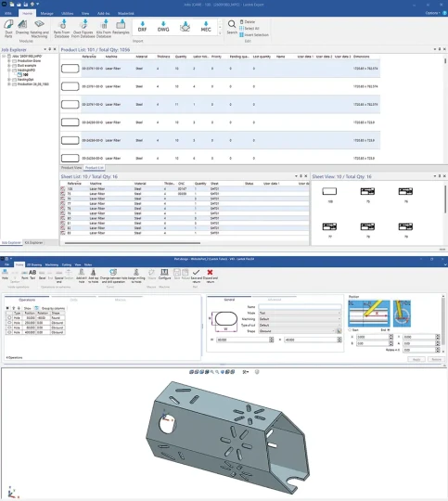Click Invert Selection
Image resolution: width=448 pixels, height=501 pixels.
[254, 34]
